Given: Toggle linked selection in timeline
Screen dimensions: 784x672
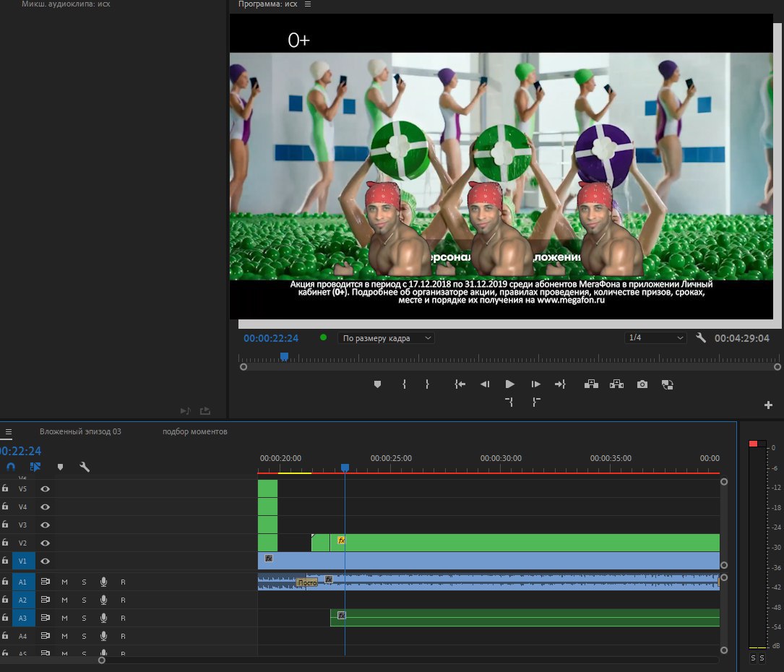Looking at the screenshot, I should [x=35, y=467].
